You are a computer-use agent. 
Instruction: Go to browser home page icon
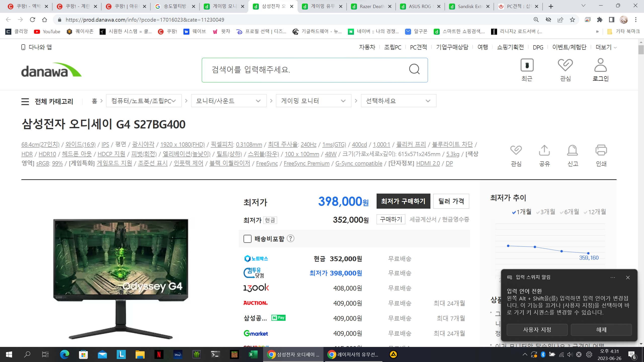click(45, 20)
